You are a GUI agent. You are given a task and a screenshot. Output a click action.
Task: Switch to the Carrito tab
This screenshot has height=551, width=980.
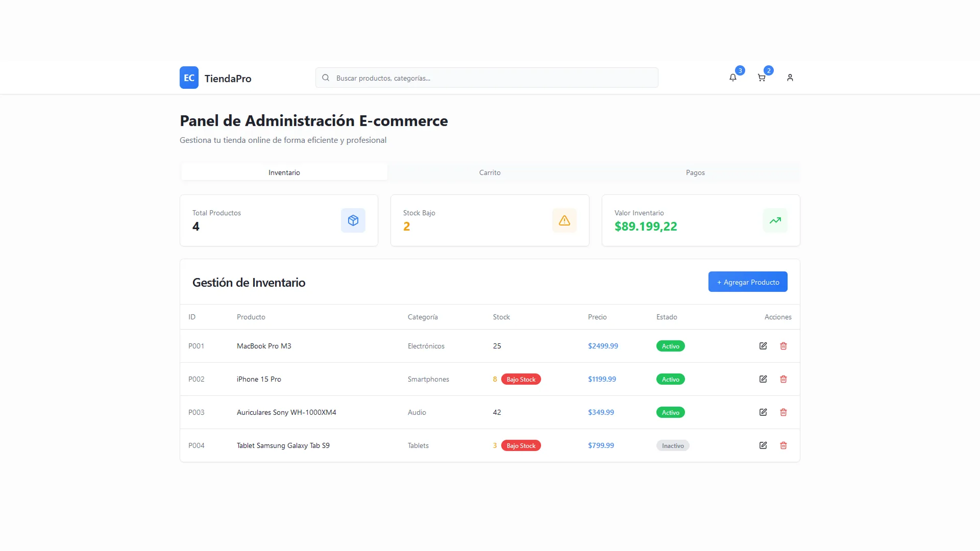tap(489, 172)
